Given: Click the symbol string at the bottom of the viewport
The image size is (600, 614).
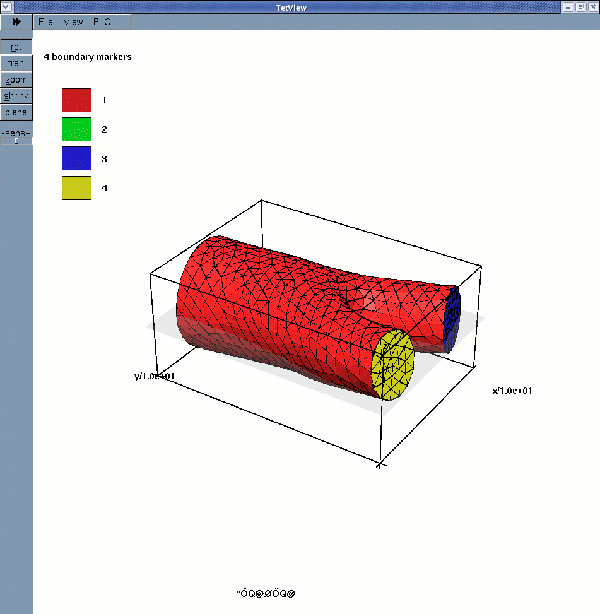Looking at the screenshot, I should tap(266, 593).
